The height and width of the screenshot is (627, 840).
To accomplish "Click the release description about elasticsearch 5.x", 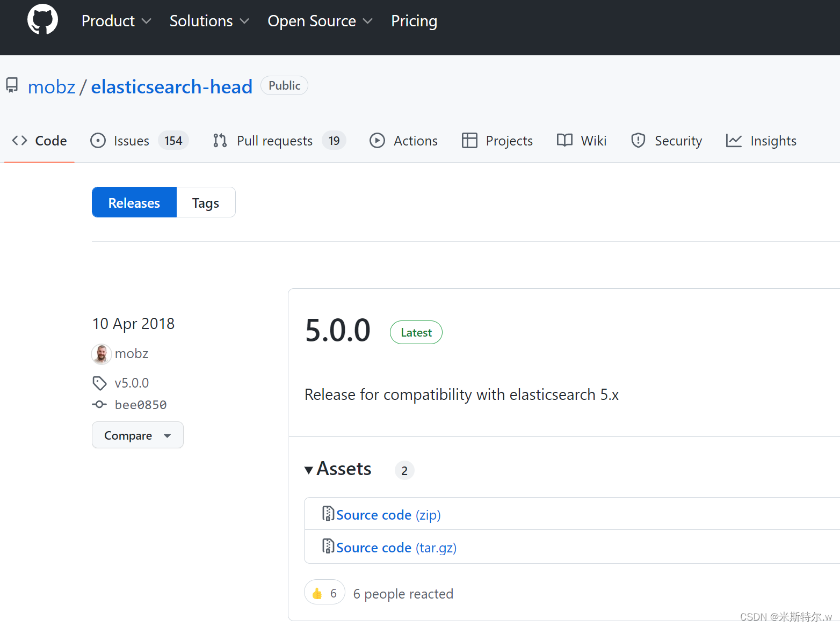I will (462, 395).
